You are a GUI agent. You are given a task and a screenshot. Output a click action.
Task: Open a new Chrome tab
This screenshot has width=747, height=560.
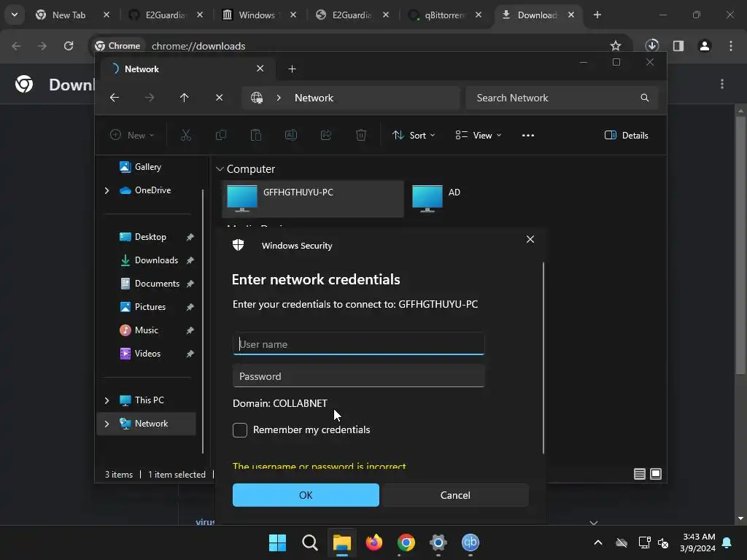pos(597,15)
